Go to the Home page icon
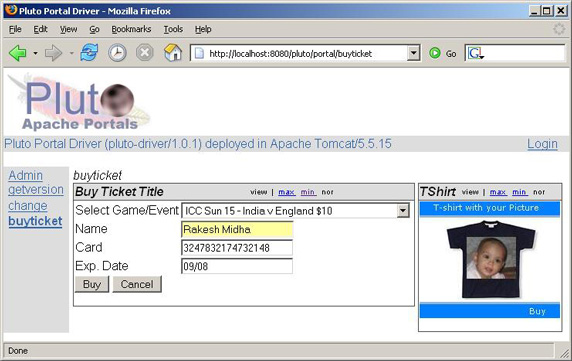Viewport: 572px width, 361px height. [x=173, y=53]
